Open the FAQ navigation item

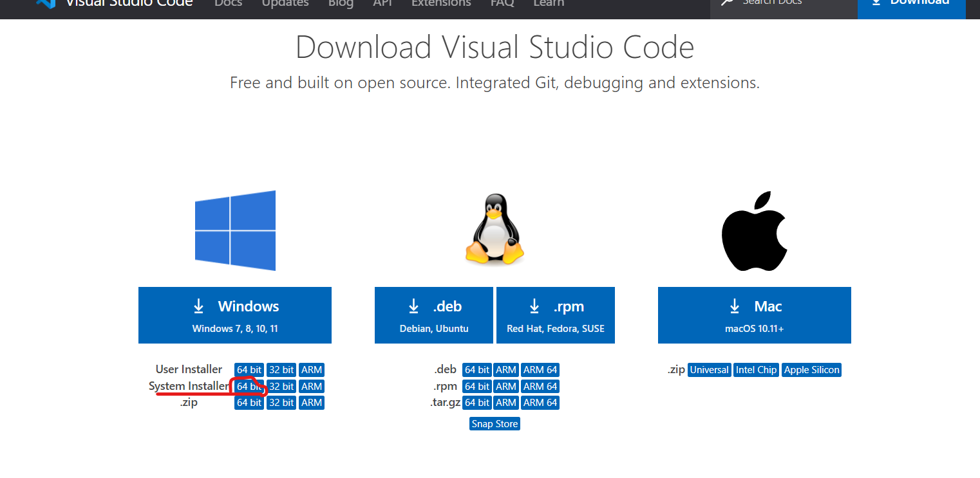click(x=502, y=3)
